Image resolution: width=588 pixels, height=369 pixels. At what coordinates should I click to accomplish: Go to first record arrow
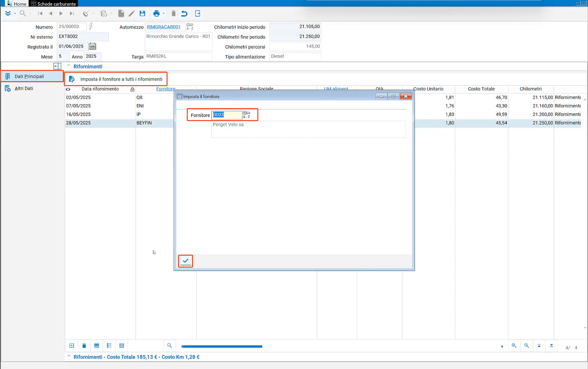click(40, 13)
